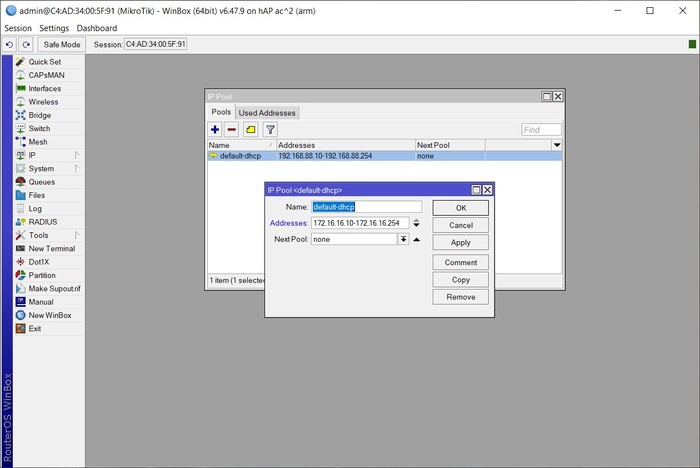Switch to the Used Addresses tab

coord(267,113)
